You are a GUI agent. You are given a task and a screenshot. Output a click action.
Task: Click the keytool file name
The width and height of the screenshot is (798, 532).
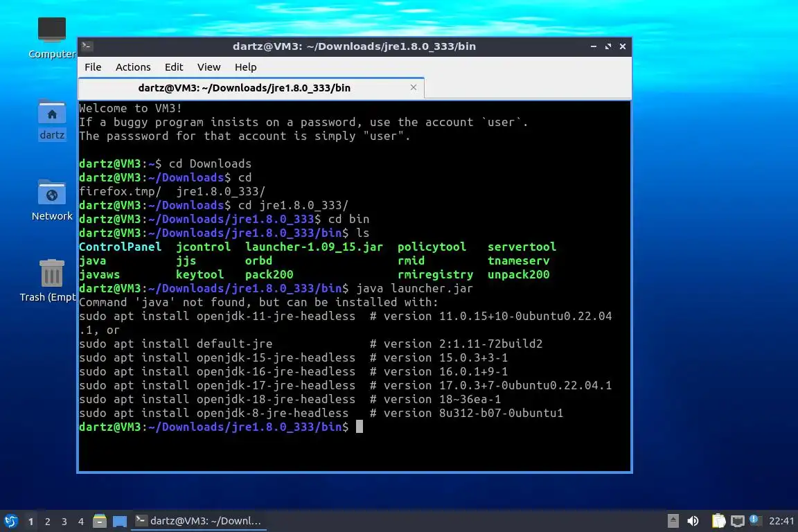[x=200, y=274]
